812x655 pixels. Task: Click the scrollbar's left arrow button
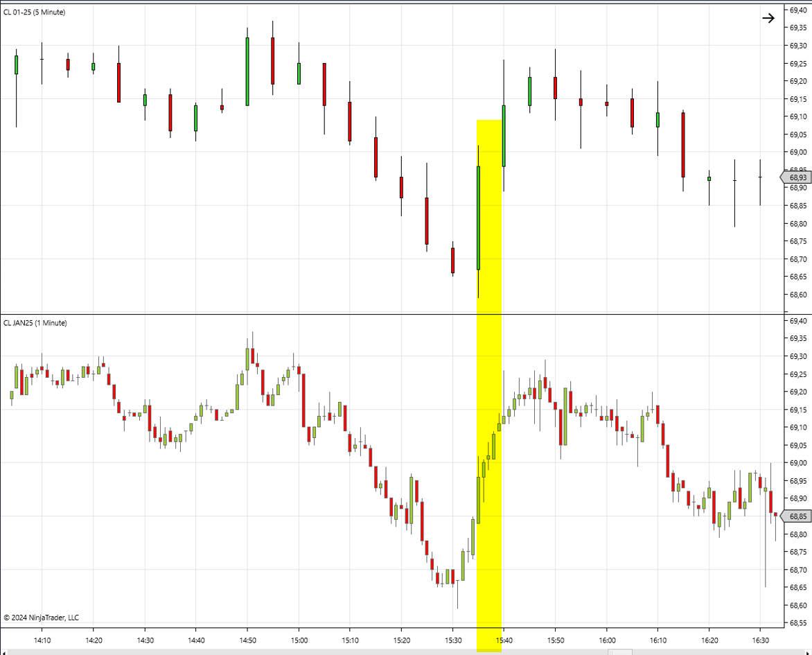3,652
